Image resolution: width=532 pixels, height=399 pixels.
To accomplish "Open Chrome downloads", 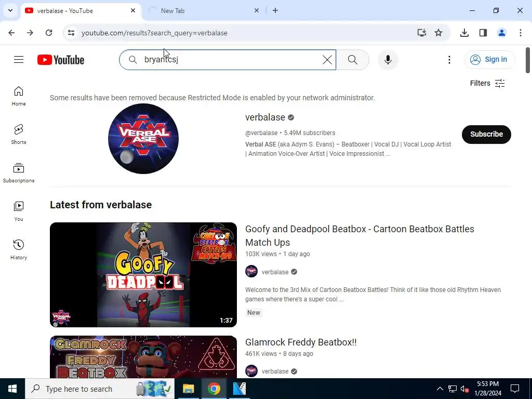I will 464,33.
